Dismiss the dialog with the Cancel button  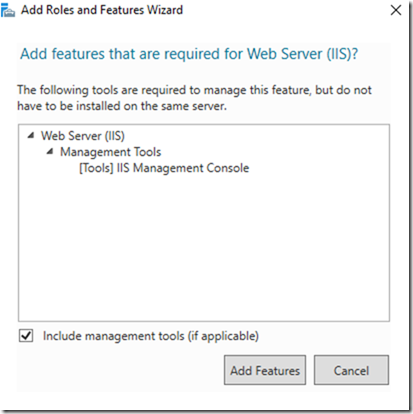pyautogui.click(x=351, y=370)
